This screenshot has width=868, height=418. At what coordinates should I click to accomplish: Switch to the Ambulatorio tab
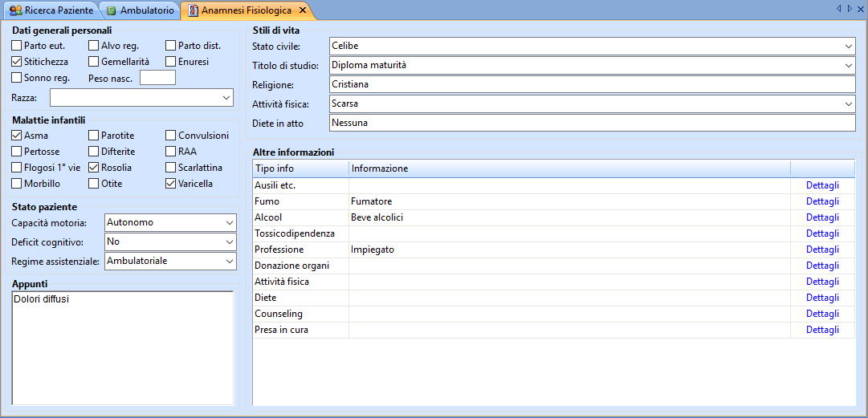(141, 10)
